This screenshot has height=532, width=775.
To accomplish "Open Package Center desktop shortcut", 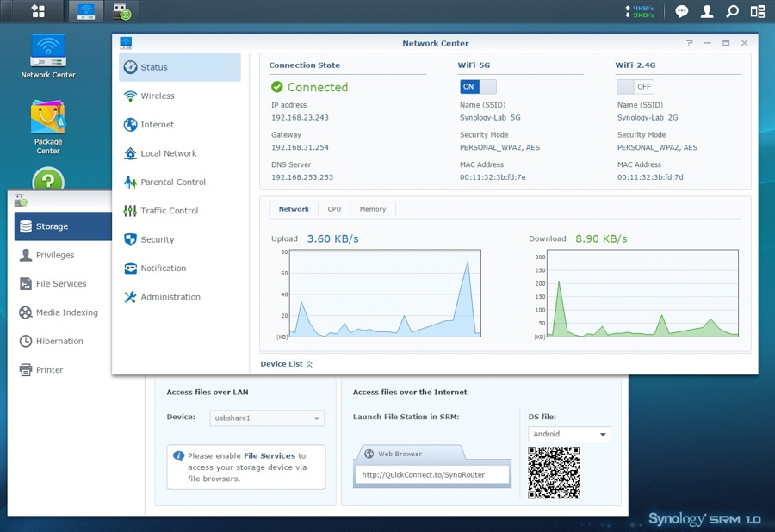I will click(48, 127).
